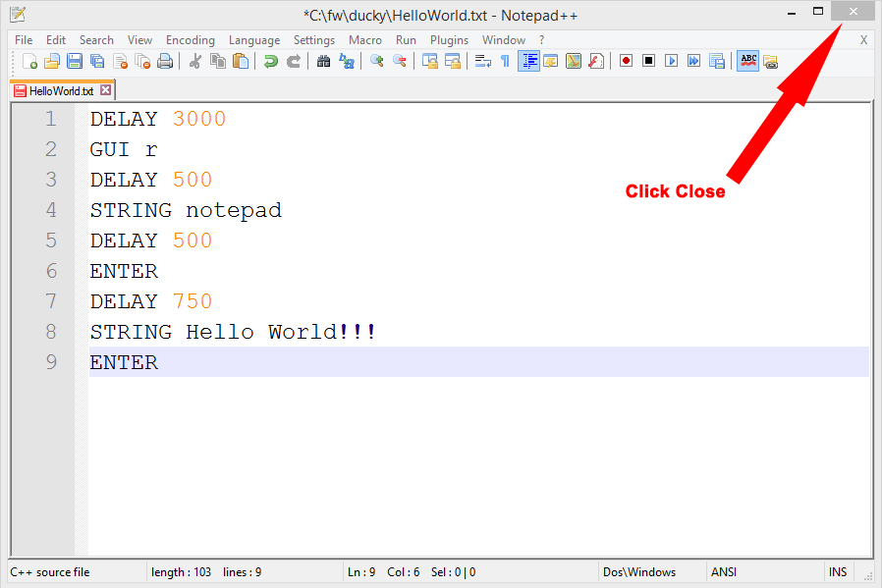The height and width of the screenshot is (588, 882).
Task: Click the line reading GUI r
Action: point(123,149)
